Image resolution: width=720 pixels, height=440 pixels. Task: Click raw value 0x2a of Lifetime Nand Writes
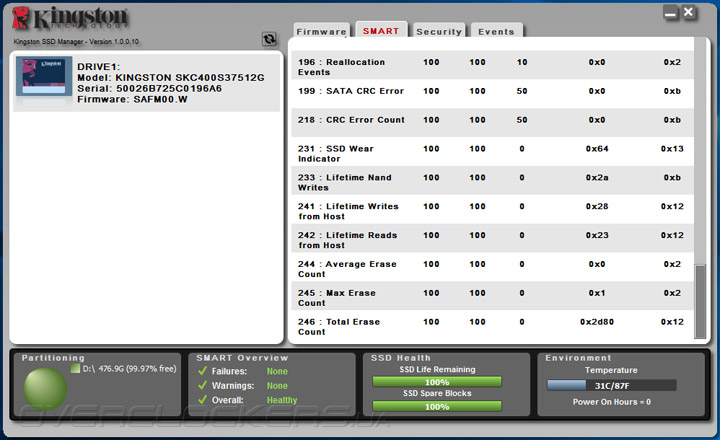[x=597, y=178]
